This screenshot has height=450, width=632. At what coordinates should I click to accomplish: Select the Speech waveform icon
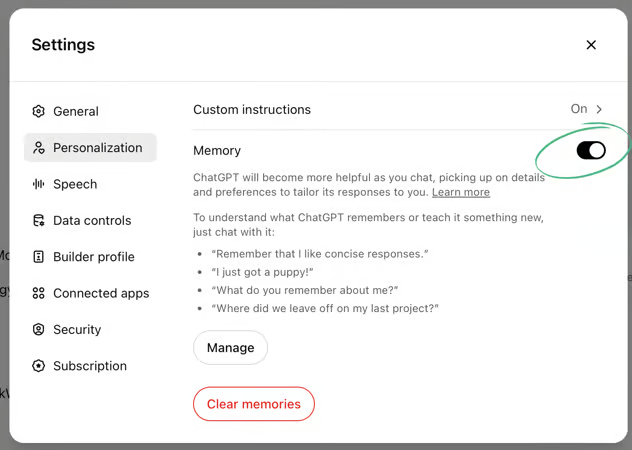point(38,184)
